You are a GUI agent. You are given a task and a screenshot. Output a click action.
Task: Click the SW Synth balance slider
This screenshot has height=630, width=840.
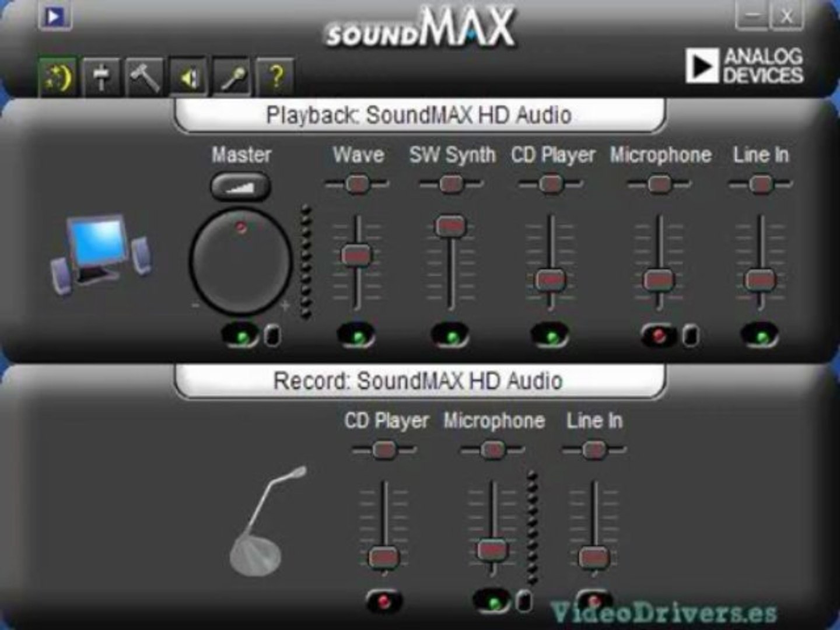(452, 184)
